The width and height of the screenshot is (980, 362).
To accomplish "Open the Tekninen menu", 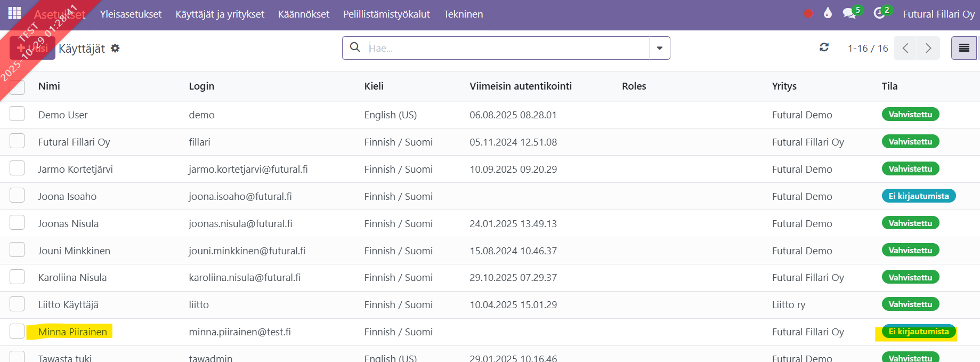I will 463,14.
